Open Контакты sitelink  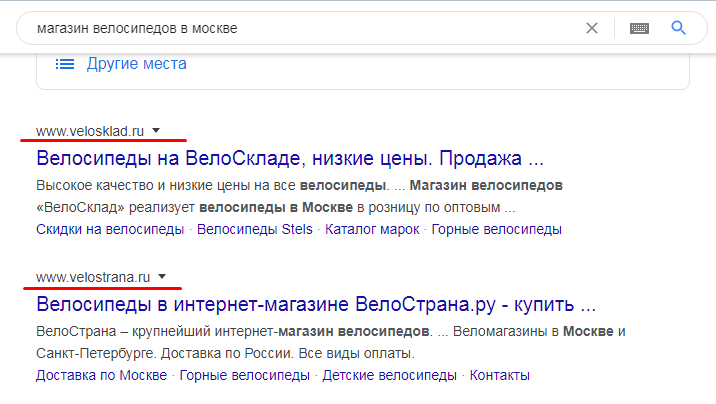pyautogui.click(x=499, y=375)
